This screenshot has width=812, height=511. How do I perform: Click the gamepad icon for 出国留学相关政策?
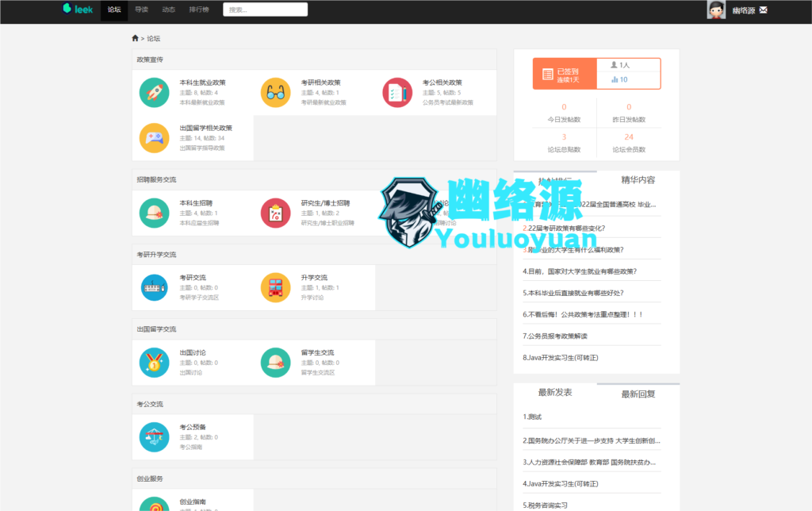coord(155,138)
